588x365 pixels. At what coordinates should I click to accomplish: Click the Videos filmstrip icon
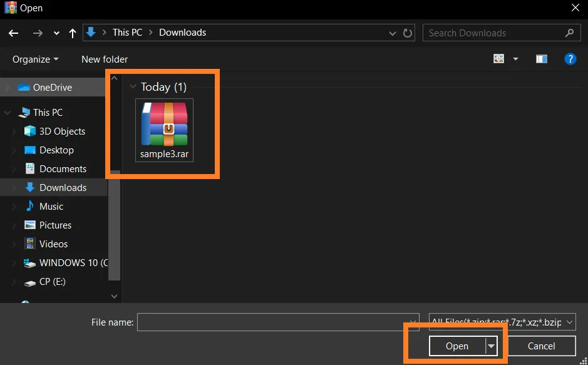coord(30,244)
